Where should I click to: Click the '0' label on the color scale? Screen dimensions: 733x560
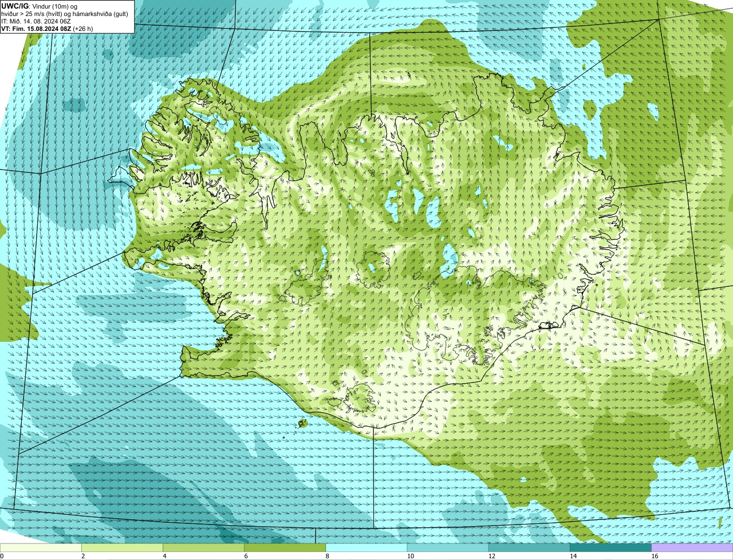click(2, 556)
